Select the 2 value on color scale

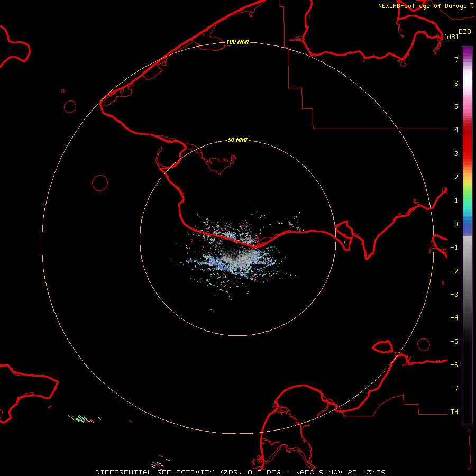coord(456,177)
